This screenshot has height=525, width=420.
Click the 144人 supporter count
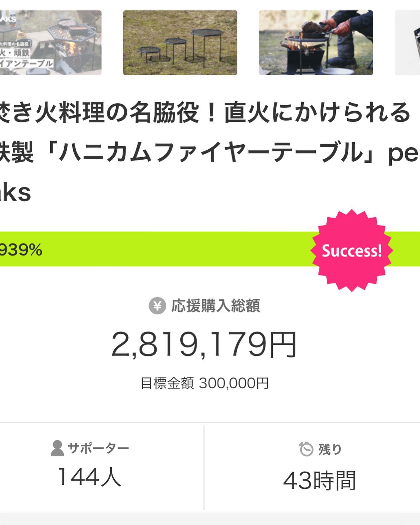click(x=90, y=477)
